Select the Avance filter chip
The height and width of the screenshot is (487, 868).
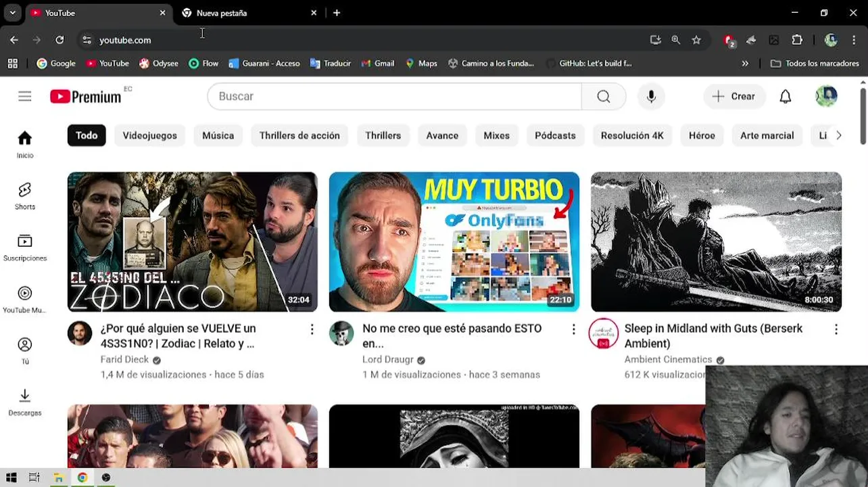pyautogui.click(x=442, y=135)
